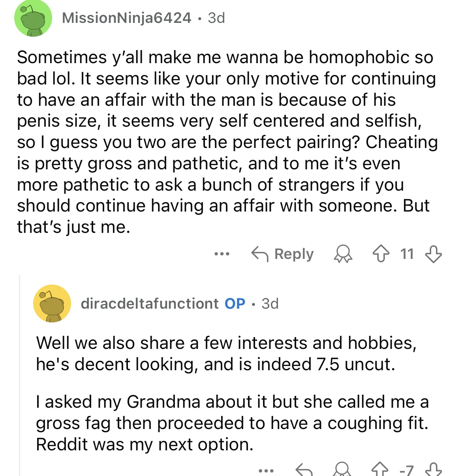Give award to diracdeltafunctiont's reply

[x=343, y=470]
